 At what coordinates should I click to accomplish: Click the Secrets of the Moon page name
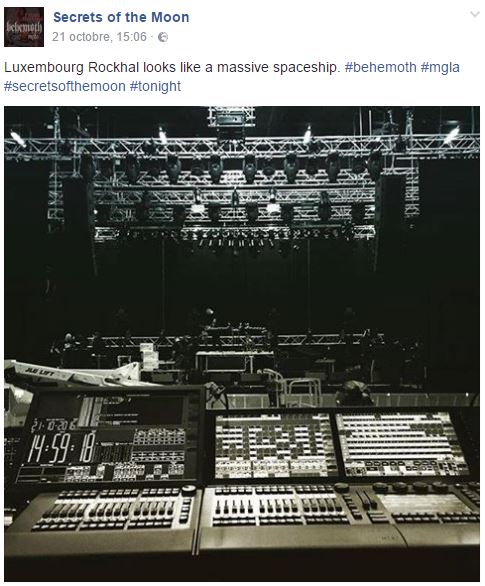tap(121, 17)
